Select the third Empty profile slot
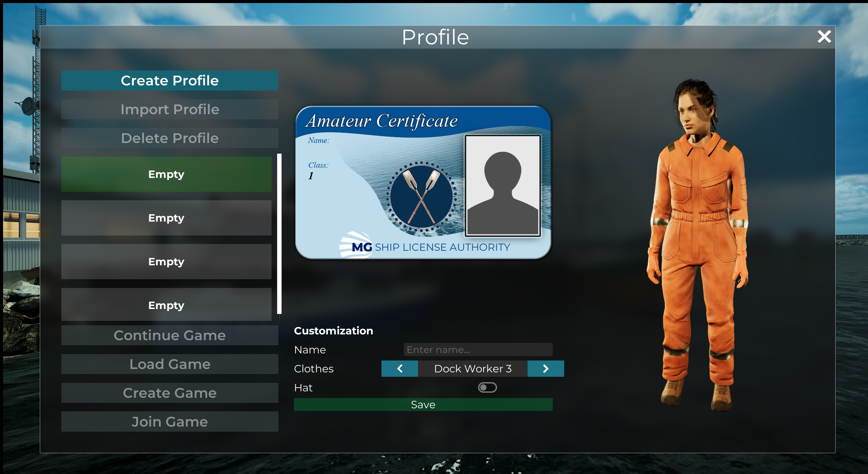 166,262
